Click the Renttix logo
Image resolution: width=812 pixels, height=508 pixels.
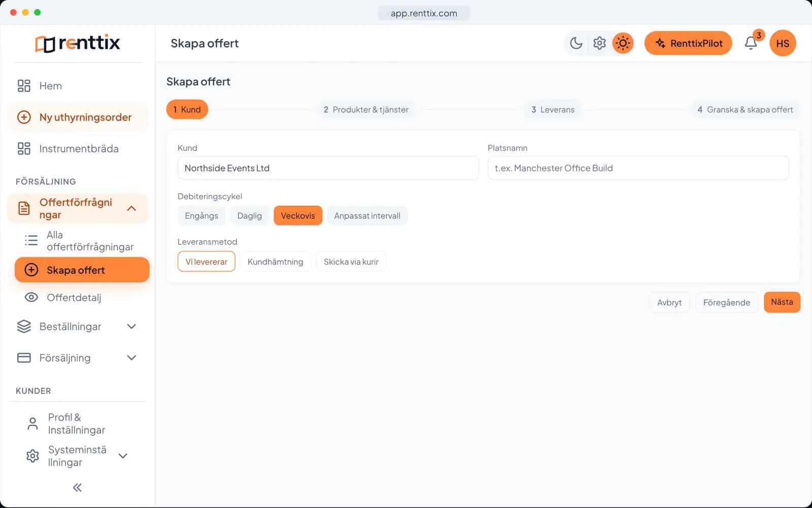click(x=78, y=43)
